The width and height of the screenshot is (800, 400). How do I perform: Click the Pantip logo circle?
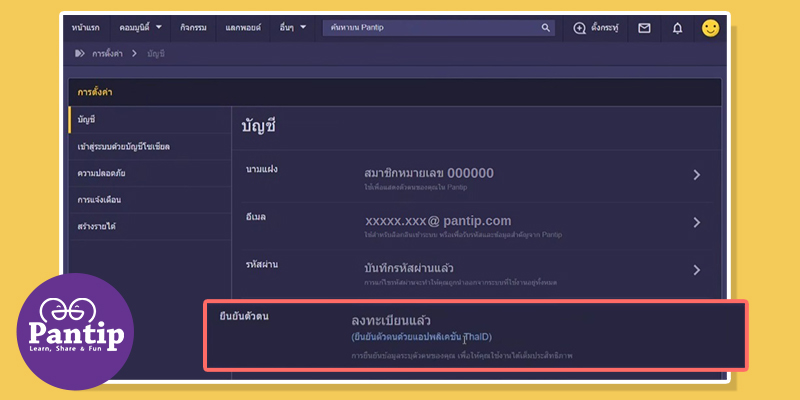[x=75, y=332]
